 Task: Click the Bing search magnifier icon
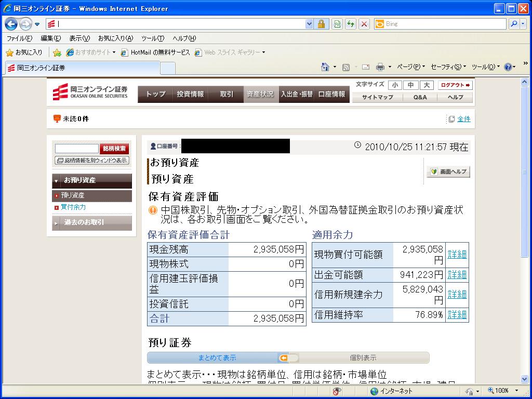[513, 24]
